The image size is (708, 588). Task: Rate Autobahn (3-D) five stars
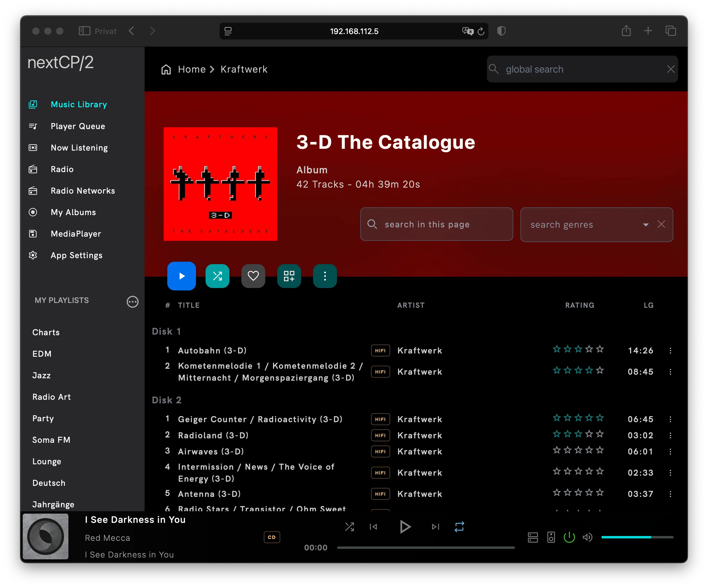click(x=600, y=349)
